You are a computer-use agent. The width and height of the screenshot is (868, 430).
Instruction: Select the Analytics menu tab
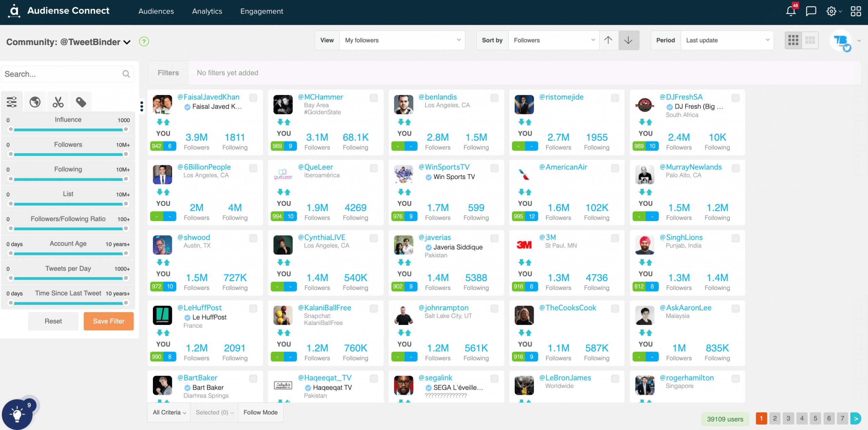pos(208,11)
